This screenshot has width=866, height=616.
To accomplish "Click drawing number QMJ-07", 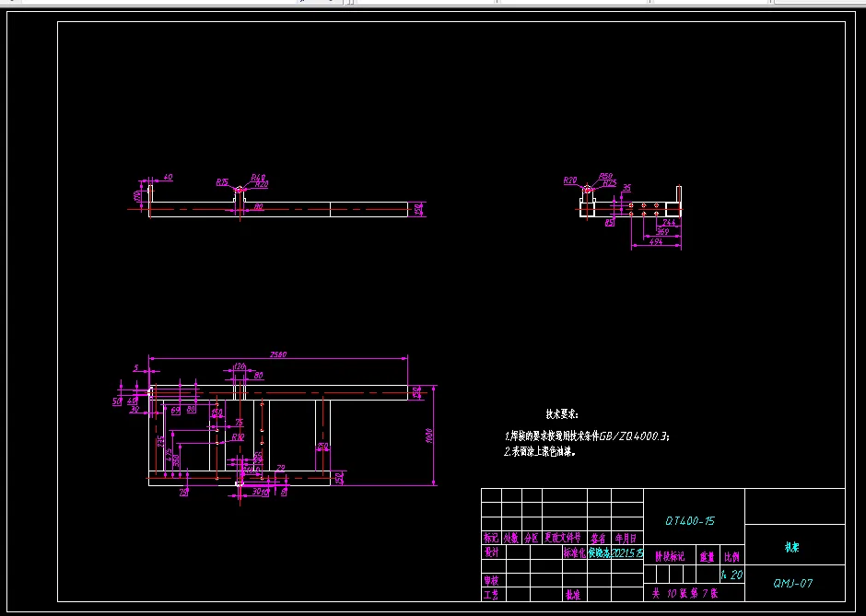I will coord(793,584).
